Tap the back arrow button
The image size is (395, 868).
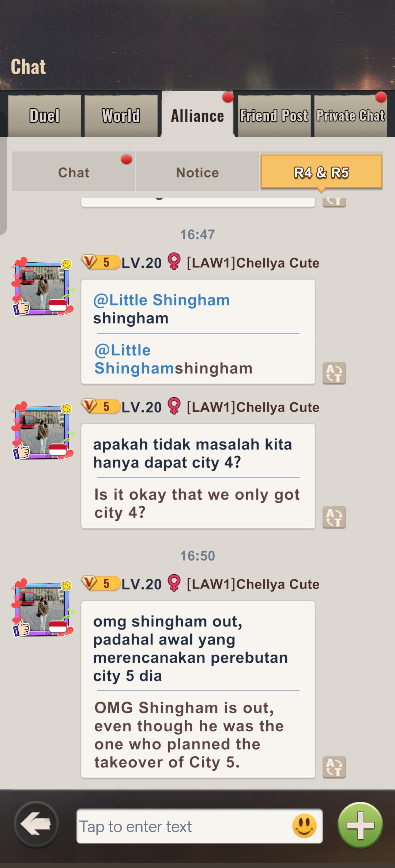36,824
